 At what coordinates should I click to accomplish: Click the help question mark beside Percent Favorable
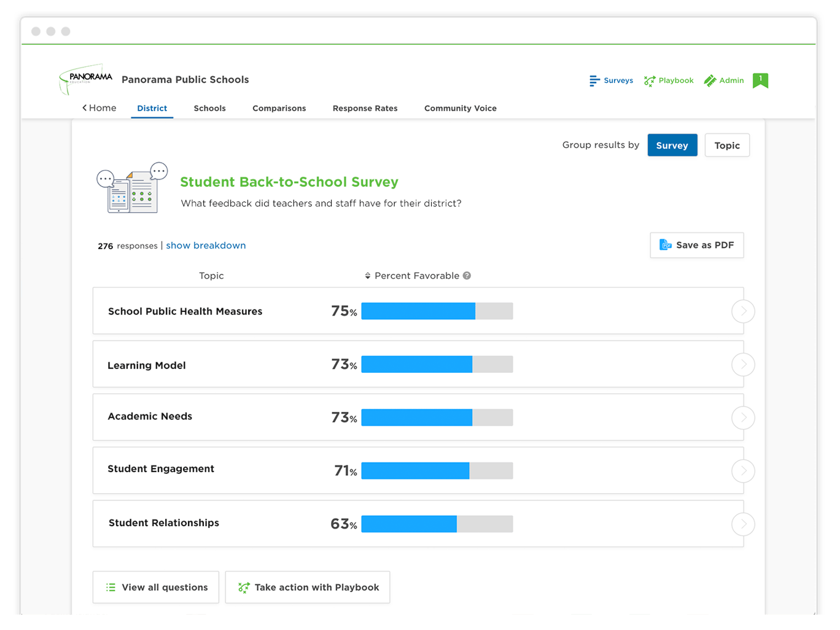[x=467, y=276]
